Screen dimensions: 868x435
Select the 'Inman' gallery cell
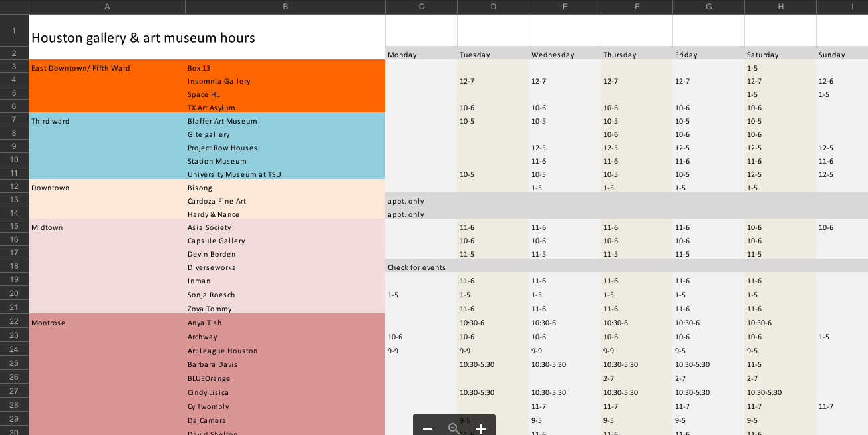(x=285, y=279)
